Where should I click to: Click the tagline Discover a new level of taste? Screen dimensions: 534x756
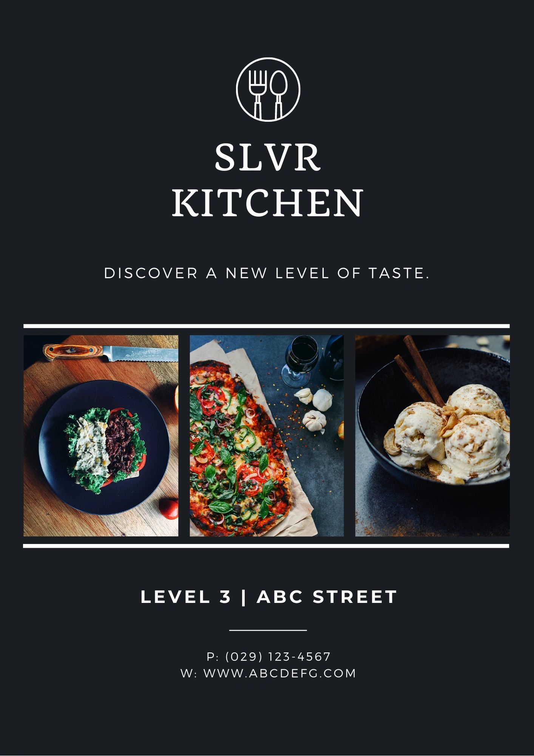tap(267, 273)
